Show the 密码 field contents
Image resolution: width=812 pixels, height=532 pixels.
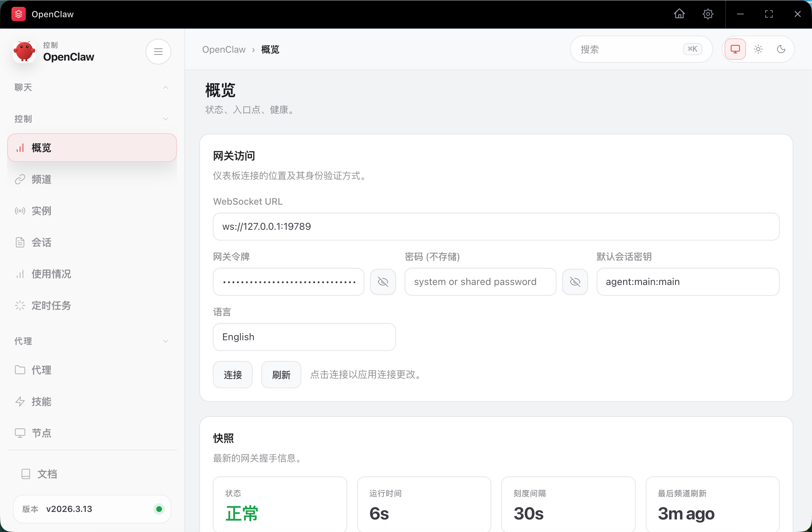pyautogui.click(x=575, y=282)
